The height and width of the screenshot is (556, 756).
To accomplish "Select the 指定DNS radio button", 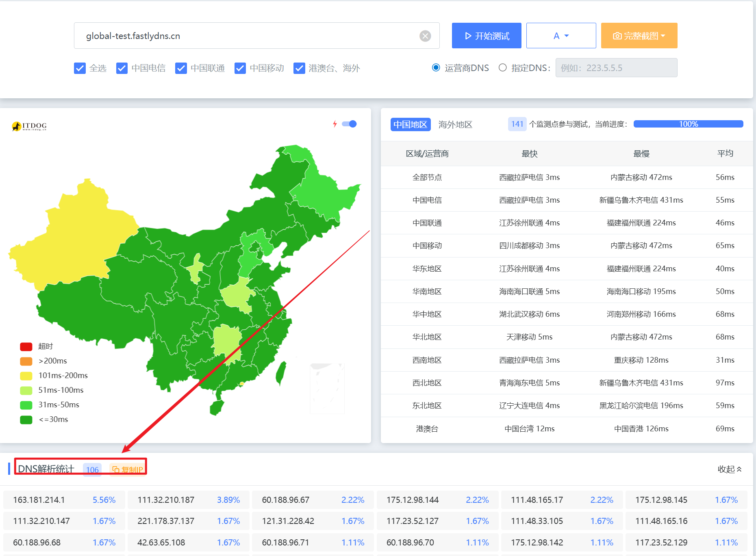I will 503,67.
